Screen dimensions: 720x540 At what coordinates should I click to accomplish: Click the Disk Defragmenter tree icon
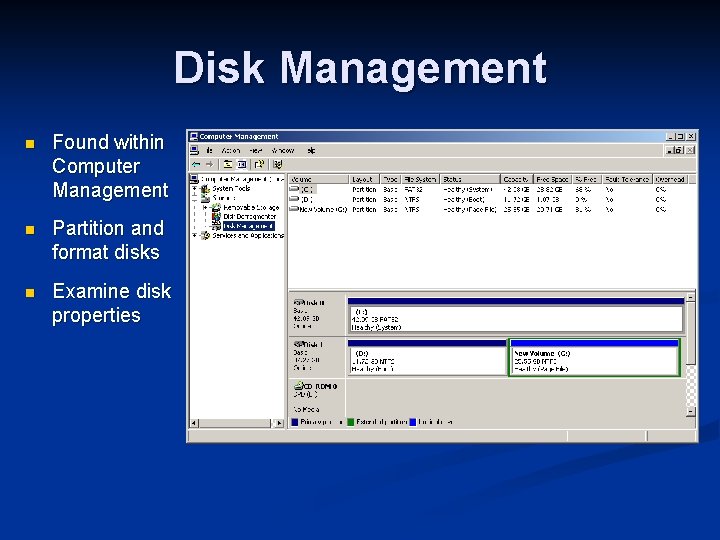(x=216, y=217)
